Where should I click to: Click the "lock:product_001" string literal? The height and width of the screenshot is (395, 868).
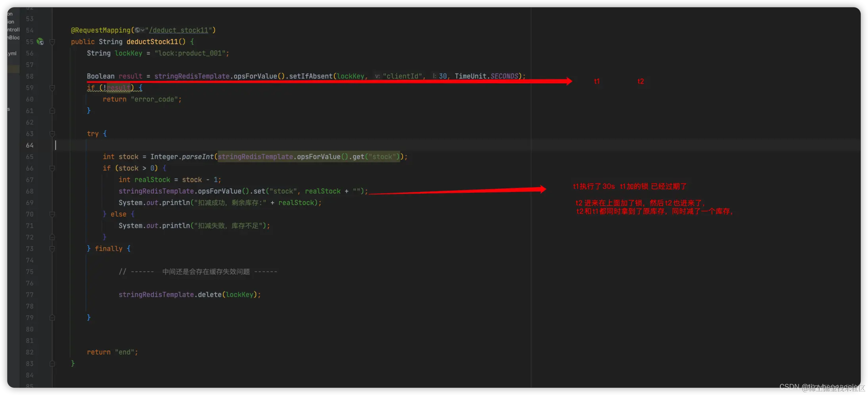190,53
